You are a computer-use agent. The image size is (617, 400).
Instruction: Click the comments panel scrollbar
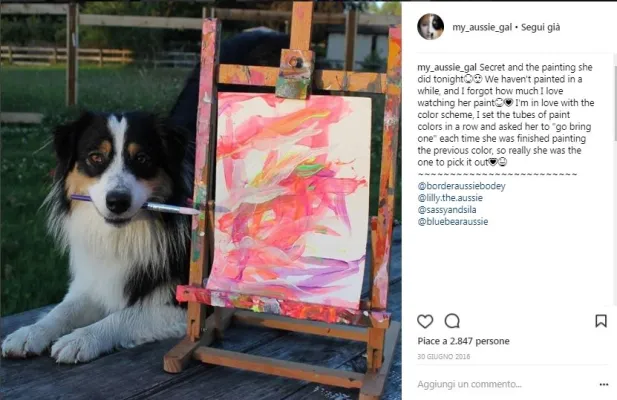(x=615, y=103)
